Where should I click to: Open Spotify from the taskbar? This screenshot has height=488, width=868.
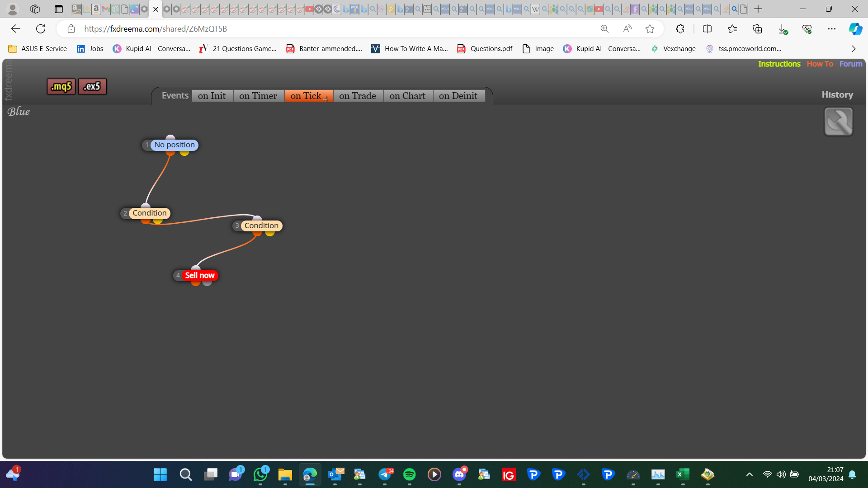pos(409,474)
